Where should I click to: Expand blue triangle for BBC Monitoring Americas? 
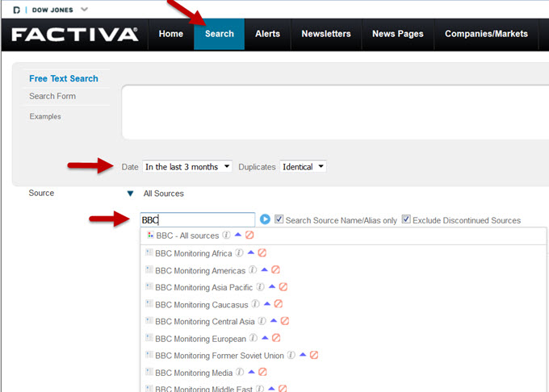pos(264,269)
